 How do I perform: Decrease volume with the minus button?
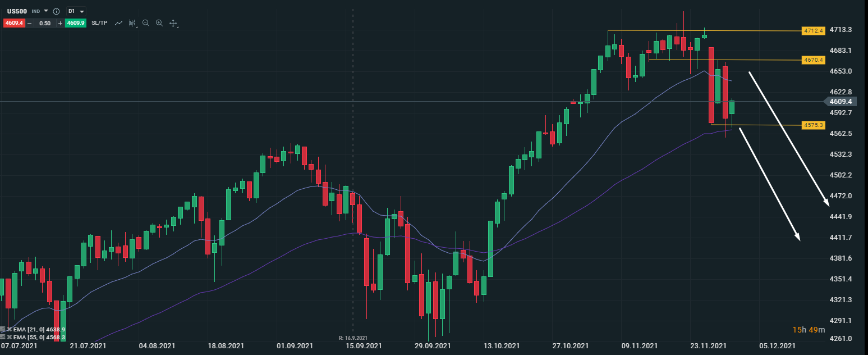pyautogui.click(x=29, y=23)
